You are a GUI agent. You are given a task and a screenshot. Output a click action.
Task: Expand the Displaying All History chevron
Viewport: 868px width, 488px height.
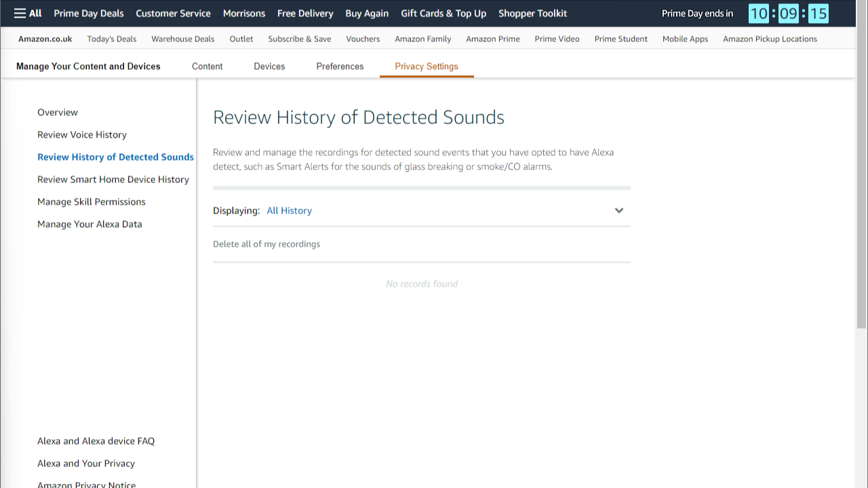tap(618, 211)
